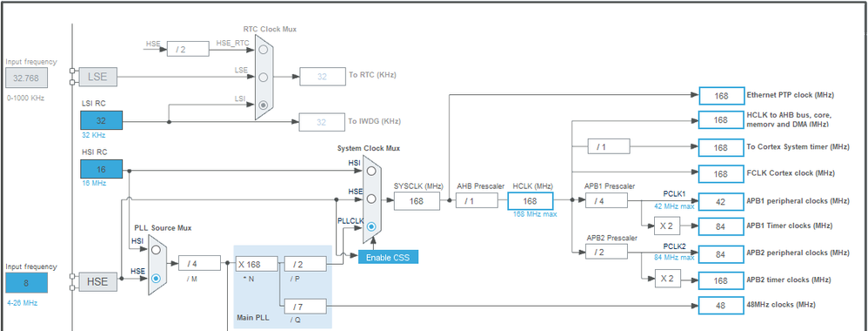This screenshot has height=331, width=868.
Task: Open the AHB Prescaler /1 dropdown
Action: coord(477,200)
